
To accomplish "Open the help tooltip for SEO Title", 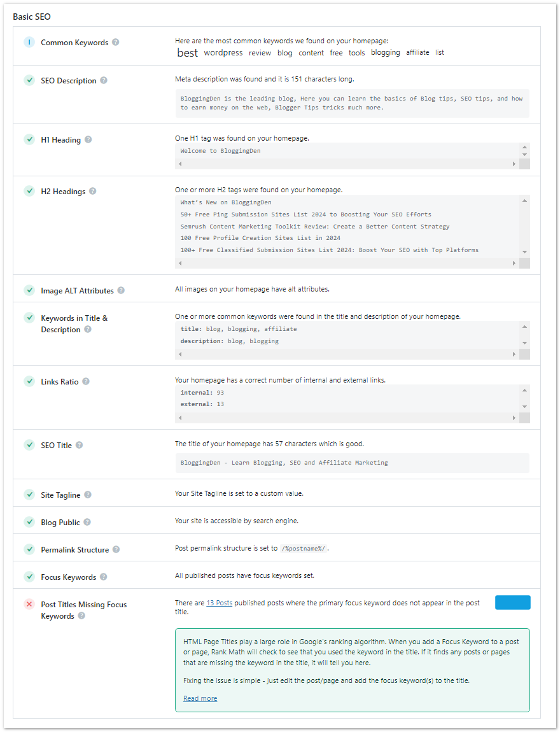I will pos(78,445).
